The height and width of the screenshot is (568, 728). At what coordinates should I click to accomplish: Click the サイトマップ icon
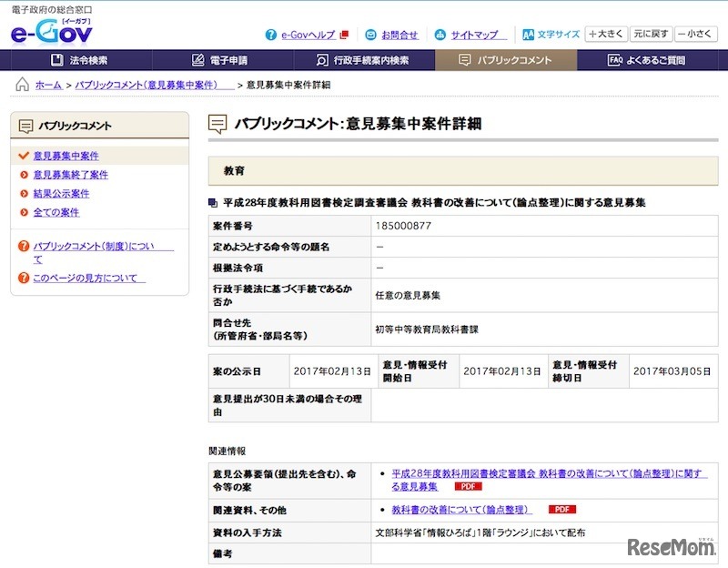pos(440,35)
